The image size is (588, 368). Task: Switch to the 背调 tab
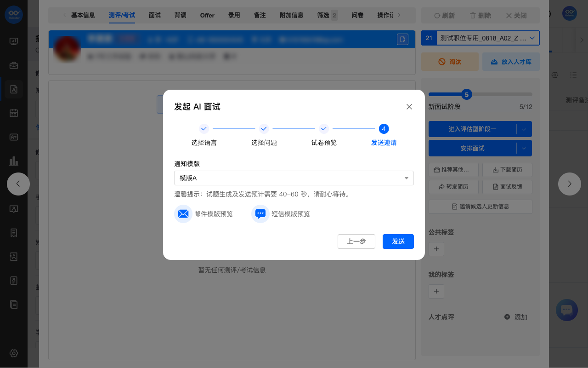click(181, 15)
